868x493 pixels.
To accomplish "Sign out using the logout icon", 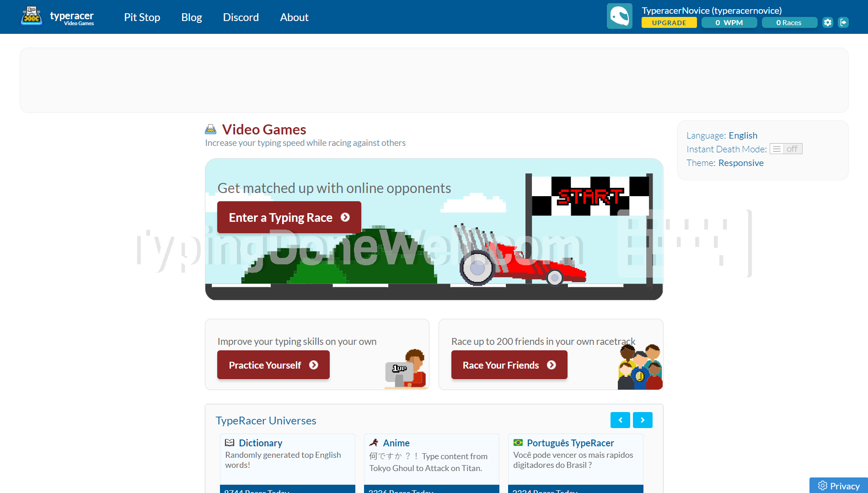I will pos(844,22).
